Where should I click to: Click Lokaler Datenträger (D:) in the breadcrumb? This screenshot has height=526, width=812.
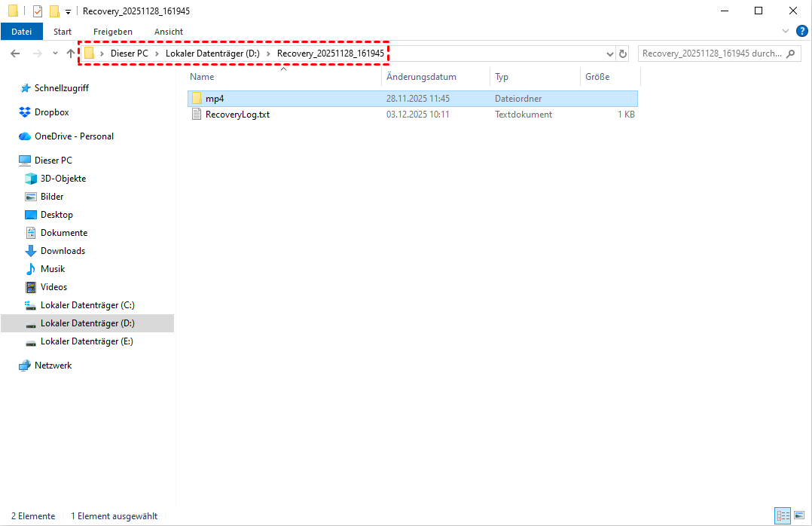pyautogui.click(x=212, y=54)
